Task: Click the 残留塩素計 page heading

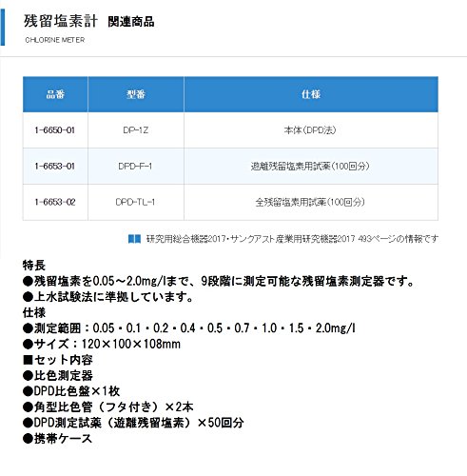Action: click(61, 21)
